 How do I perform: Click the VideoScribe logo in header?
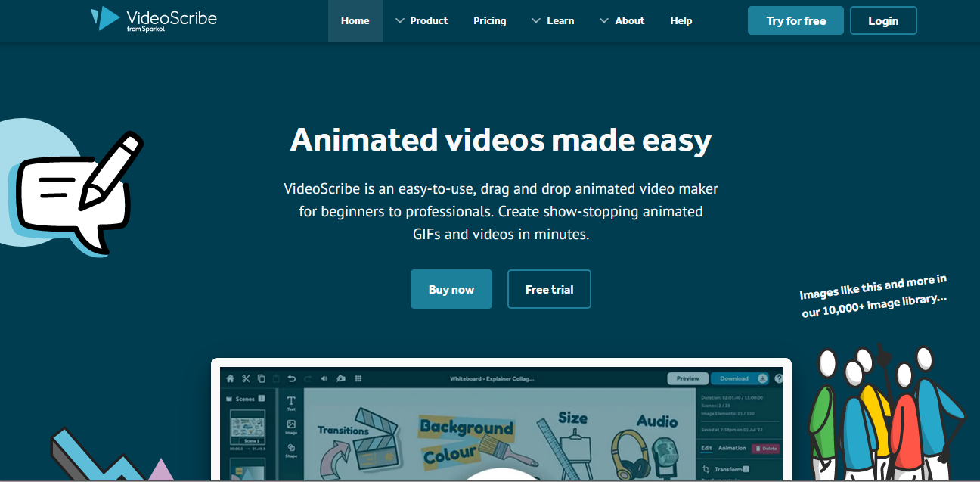[154, 19]
